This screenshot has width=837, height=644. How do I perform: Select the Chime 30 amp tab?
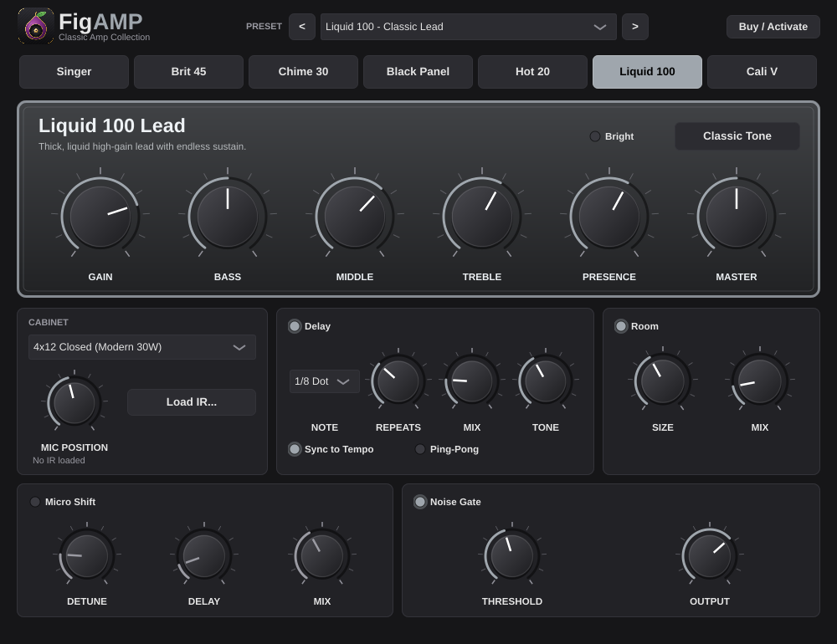point(303,71)
